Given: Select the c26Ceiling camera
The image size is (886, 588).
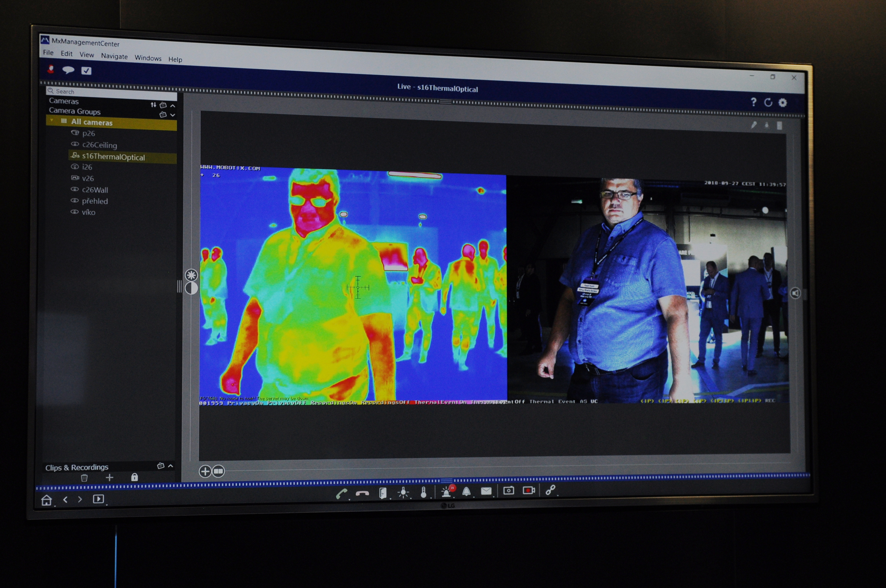Looking at the screenshot, I should pos(99,145).
